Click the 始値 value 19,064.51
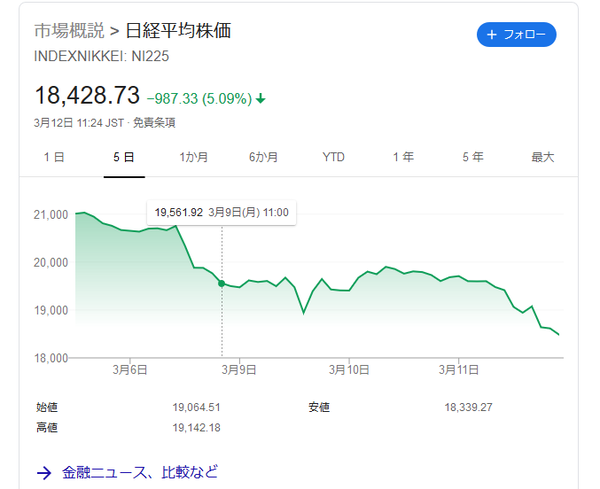Viewport: 600px width, 489px height. (x=196, y=407)
